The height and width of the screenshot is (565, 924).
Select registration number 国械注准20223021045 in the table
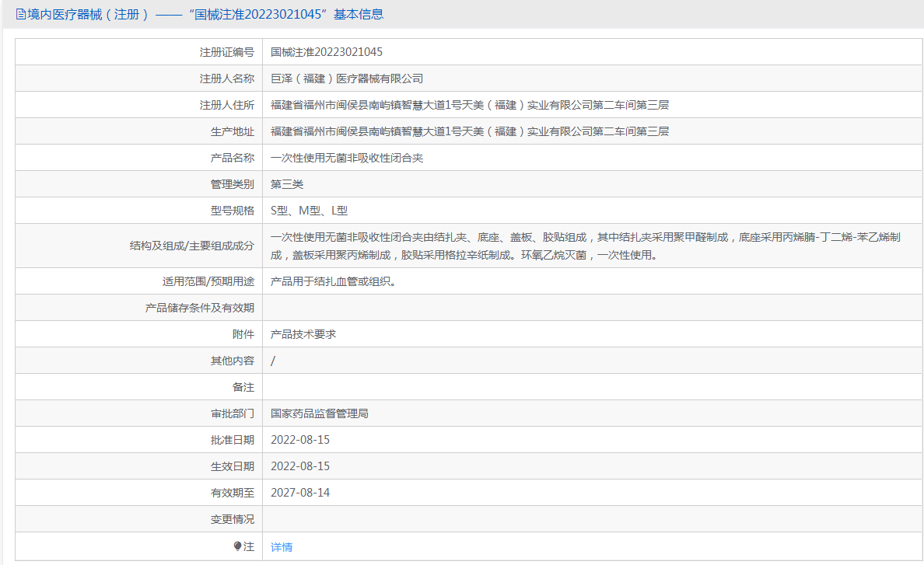tap(327, 52)
